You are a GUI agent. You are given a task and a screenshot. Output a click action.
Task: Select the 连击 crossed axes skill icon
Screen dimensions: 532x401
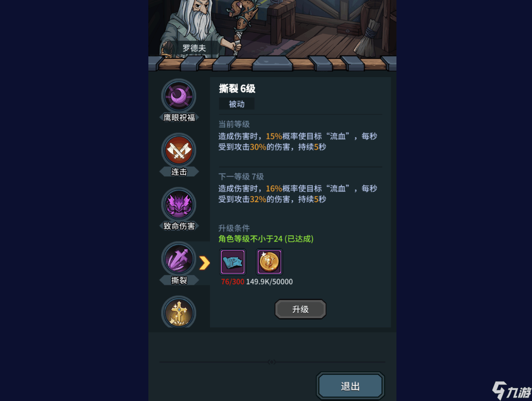(179, 150)
